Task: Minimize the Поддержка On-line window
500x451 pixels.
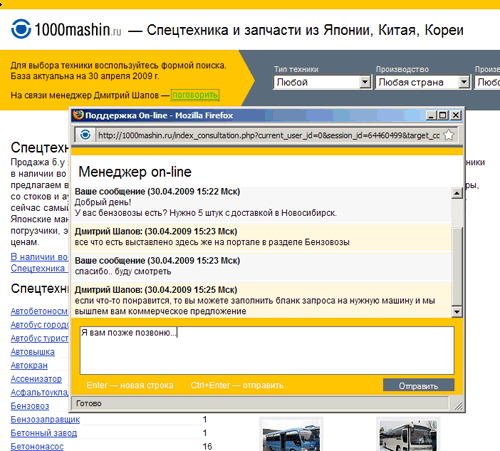Action: [x=431, y=115]
